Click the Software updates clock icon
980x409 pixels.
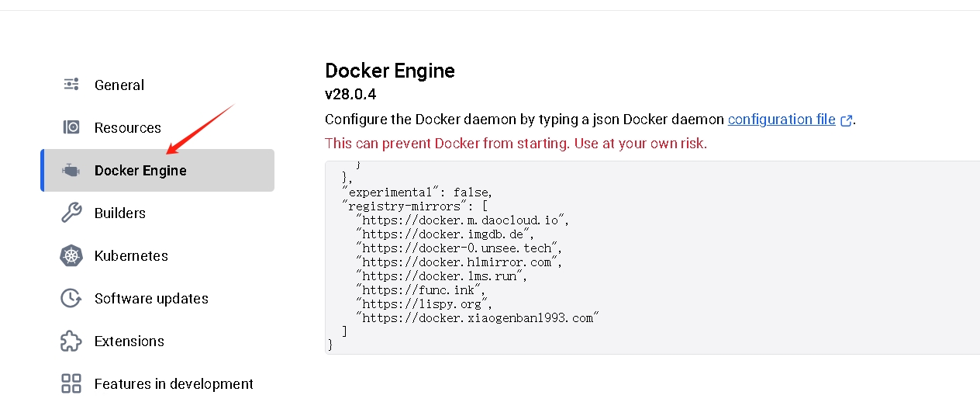71,298
